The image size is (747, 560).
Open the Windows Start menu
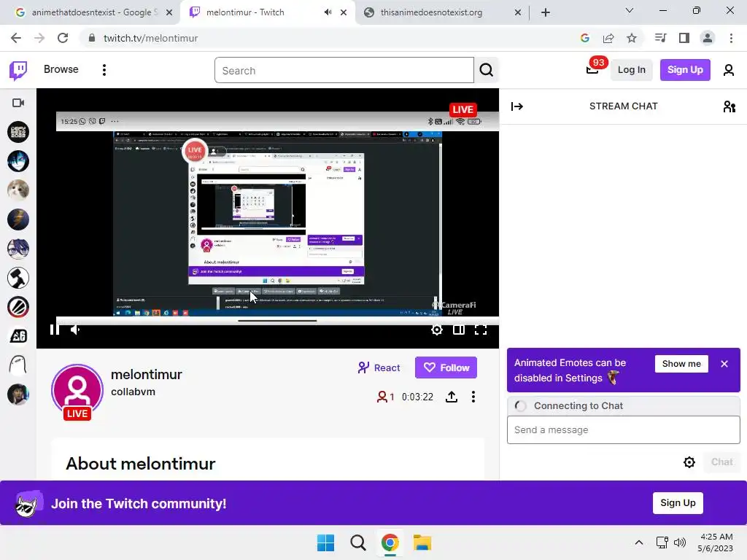click(x=326, y=542)
